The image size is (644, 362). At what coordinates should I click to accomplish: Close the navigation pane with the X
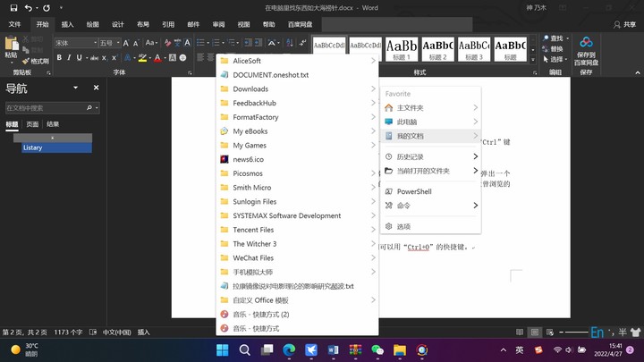point(97,88)
